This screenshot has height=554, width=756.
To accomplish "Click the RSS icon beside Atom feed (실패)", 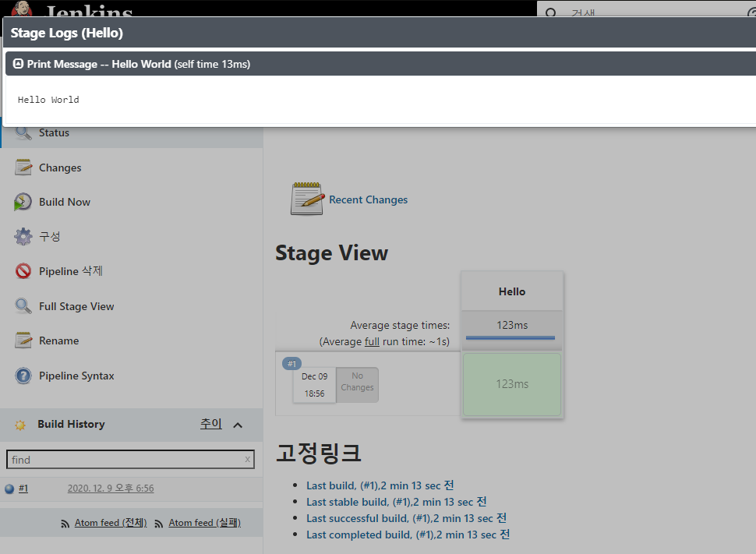I will [x=159, y=524].
